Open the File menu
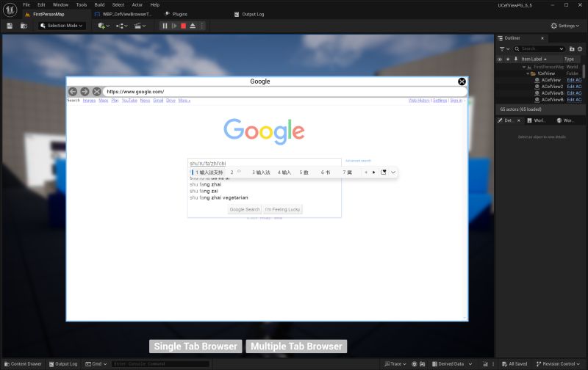This screenshot has height=370, width=588. [x=26, y=5]
